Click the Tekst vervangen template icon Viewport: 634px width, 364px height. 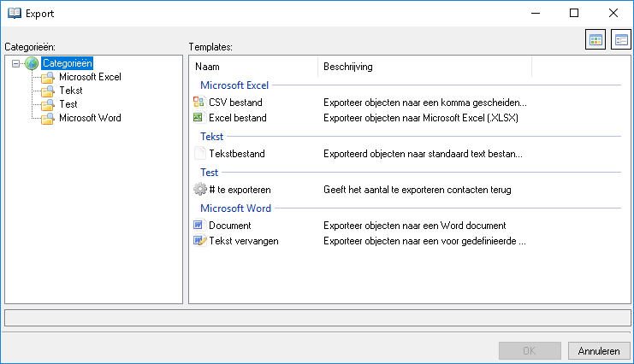[199, 241]
